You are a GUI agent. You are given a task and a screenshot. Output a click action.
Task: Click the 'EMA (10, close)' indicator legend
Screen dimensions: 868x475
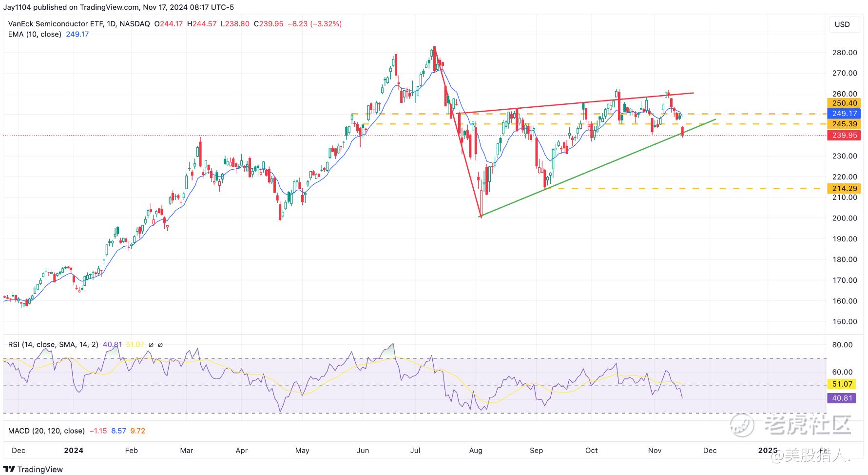pyautogui.click(x=35, y=34)
